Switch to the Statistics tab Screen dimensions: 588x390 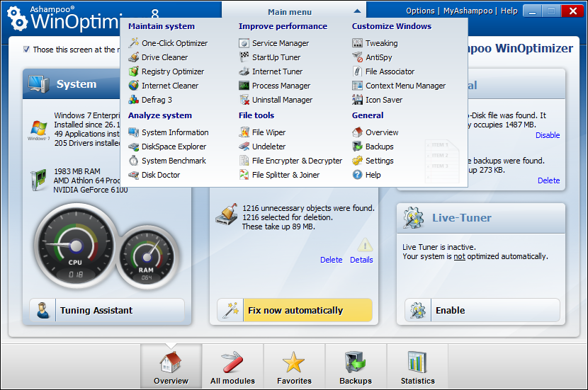417,366
